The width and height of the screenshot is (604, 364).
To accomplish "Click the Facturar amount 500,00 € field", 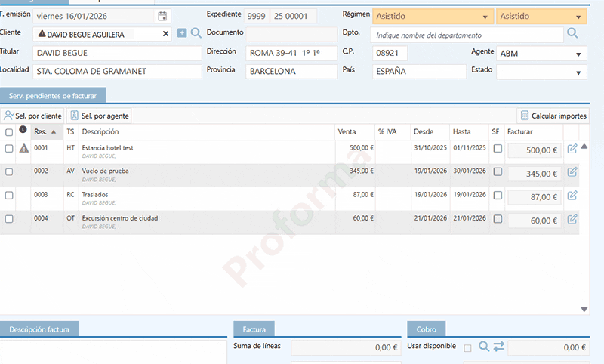I will click(x=535, y=150).
